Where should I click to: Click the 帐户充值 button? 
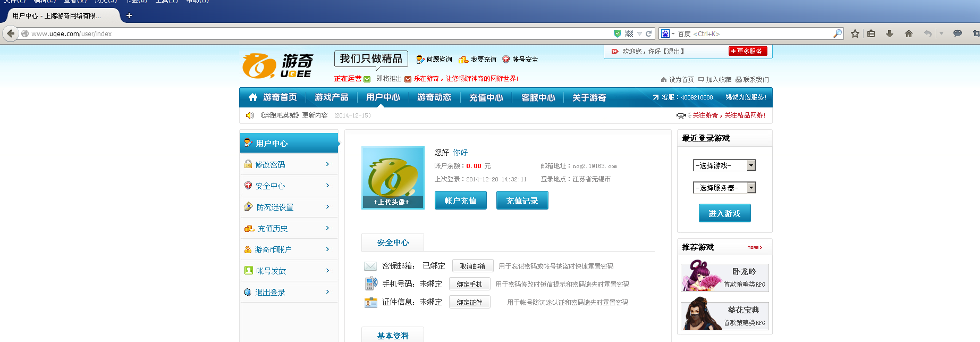pyautogui.click(x=461, y=201)
